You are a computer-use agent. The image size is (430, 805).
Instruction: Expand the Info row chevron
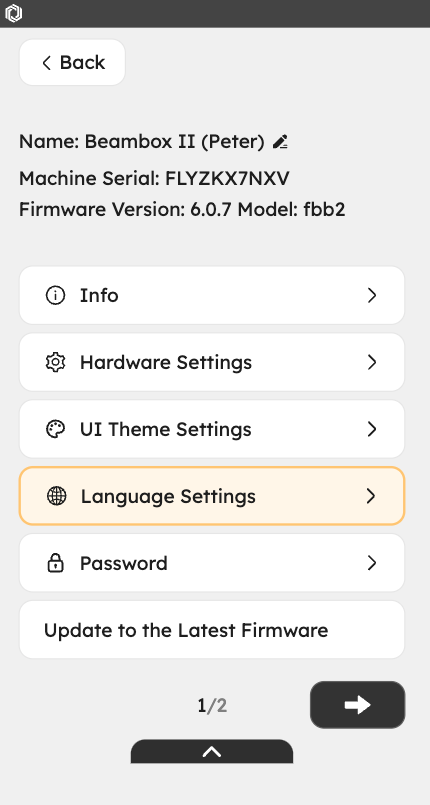(x=372, y=296)
